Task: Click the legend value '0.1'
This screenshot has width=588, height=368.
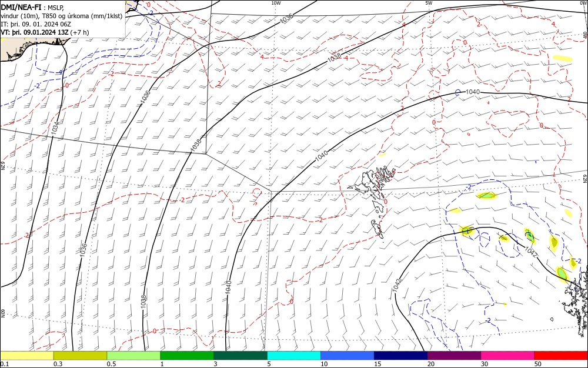Action: tap(5, 364)
